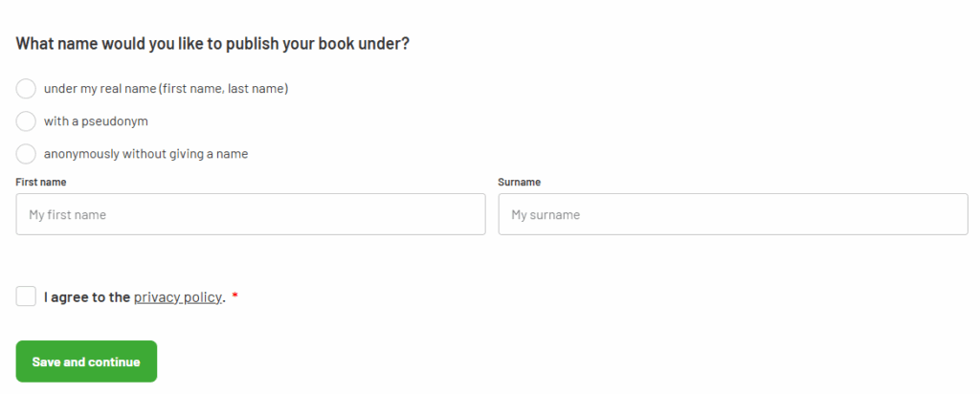This screenshot has width=980, height=394.
Task: Select the 'under my real name' radio button
Action: [x=26, y=89]
